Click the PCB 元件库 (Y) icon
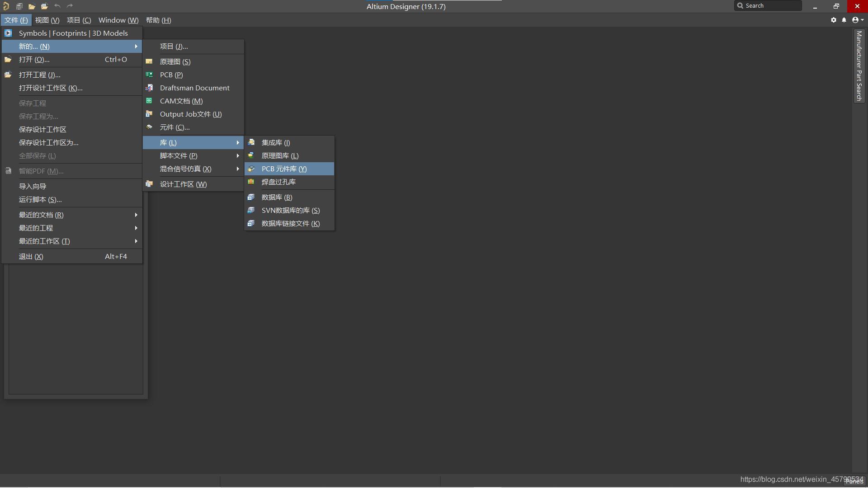Viewport: 868px width, 488px height. coord(251,169)
